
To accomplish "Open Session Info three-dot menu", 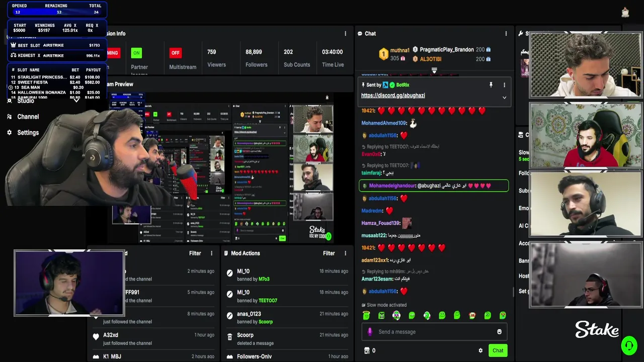I will pos(345,34).
